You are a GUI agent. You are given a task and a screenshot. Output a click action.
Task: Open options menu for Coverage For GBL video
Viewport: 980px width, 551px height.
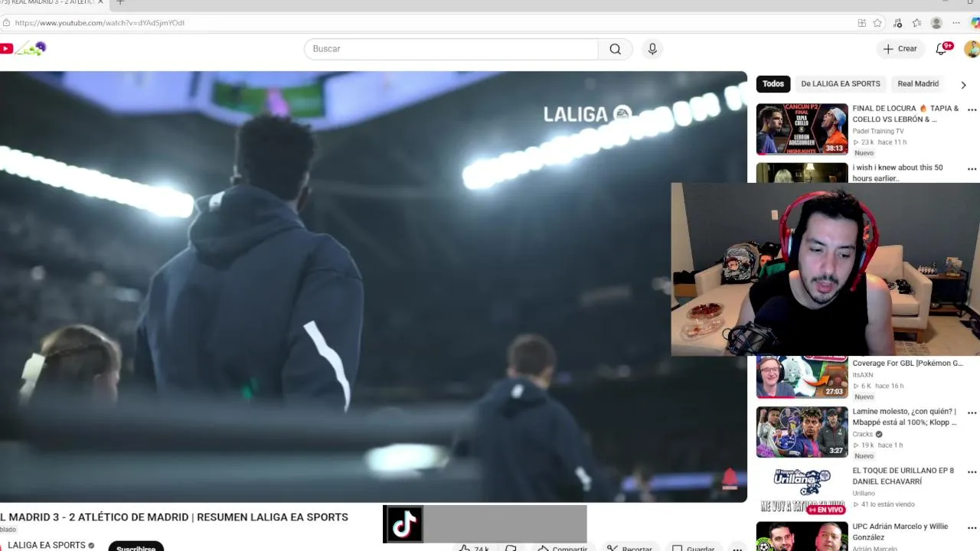(972, 364)
